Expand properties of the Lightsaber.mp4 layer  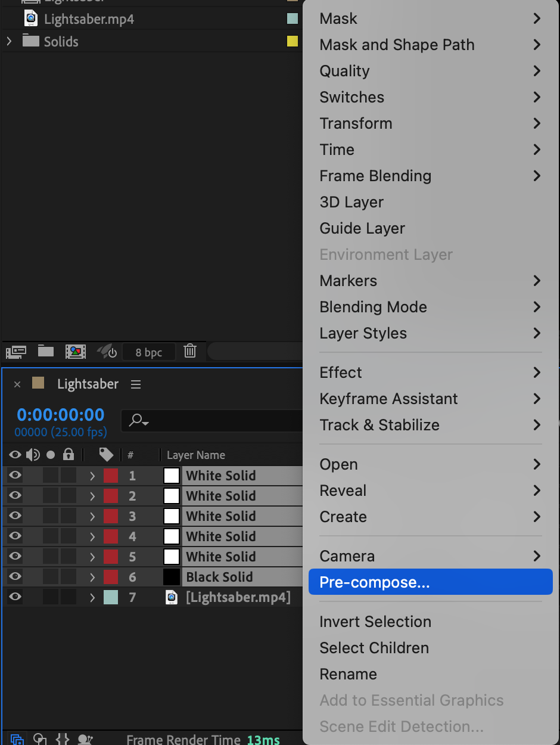[92, 597]
